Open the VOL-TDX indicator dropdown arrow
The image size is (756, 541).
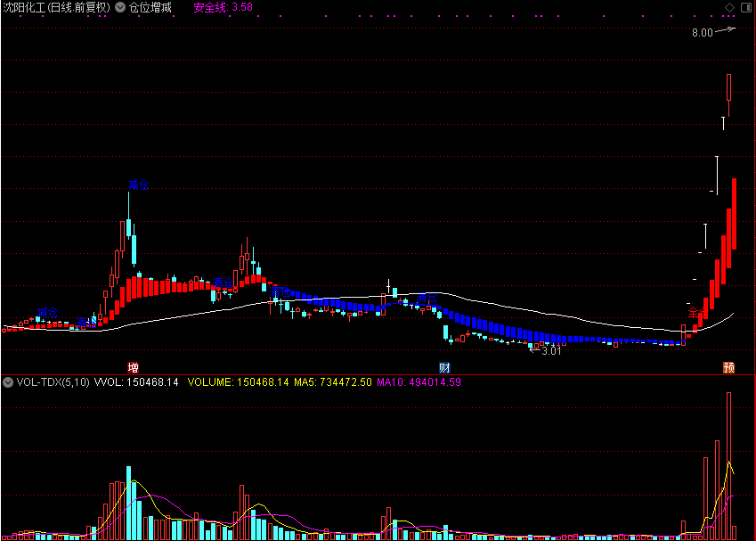tap(8, 382)
